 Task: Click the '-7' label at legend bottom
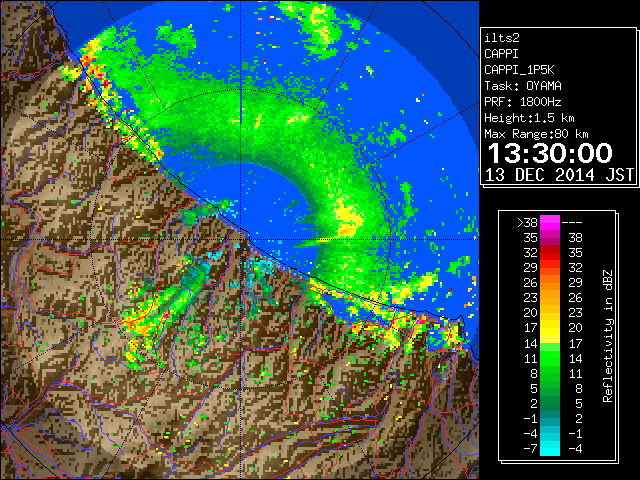(530, 449)
